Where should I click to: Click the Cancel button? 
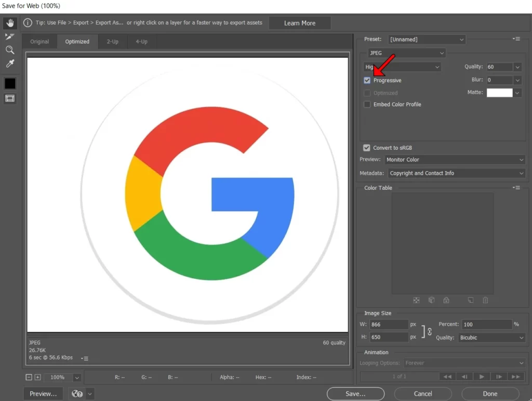(423, 394)
